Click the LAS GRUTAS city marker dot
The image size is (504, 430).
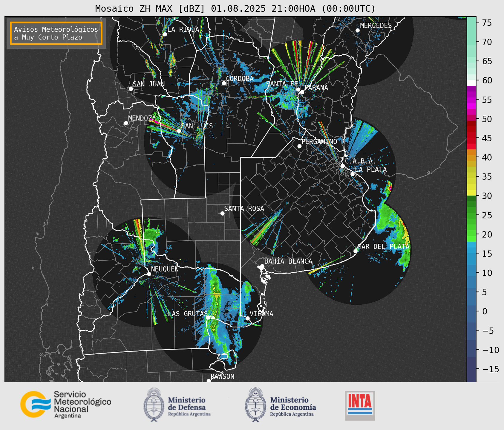(208, 317)
